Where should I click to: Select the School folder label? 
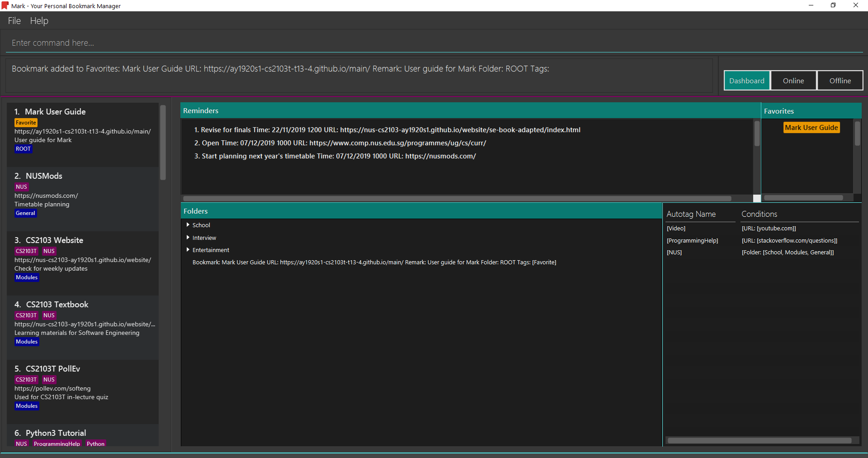pos(201,225)
